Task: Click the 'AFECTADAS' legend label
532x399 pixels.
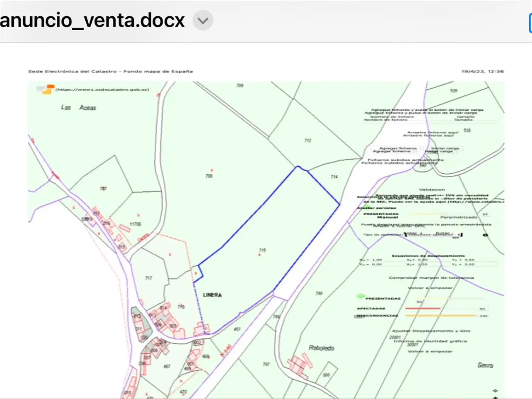Action: (x=371, y=308)
